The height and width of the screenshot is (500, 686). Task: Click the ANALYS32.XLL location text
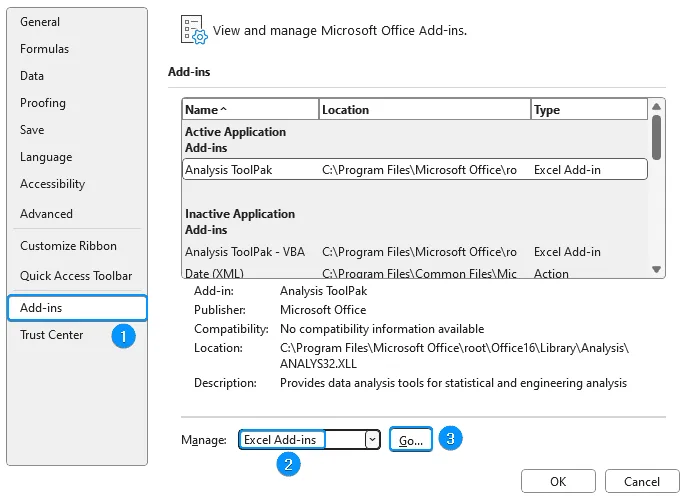point(318,364)
